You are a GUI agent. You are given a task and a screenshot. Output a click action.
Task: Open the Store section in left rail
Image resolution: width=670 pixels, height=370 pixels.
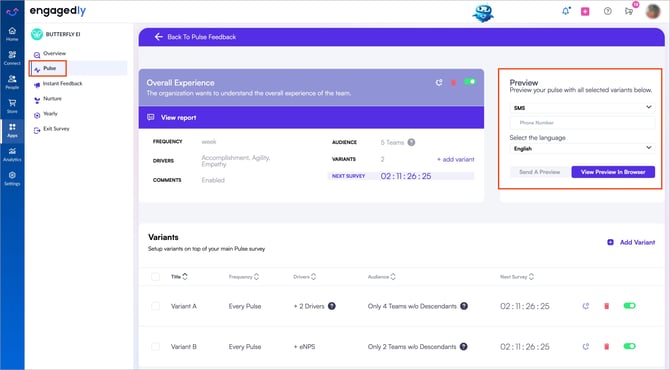(x=12, y=106)
